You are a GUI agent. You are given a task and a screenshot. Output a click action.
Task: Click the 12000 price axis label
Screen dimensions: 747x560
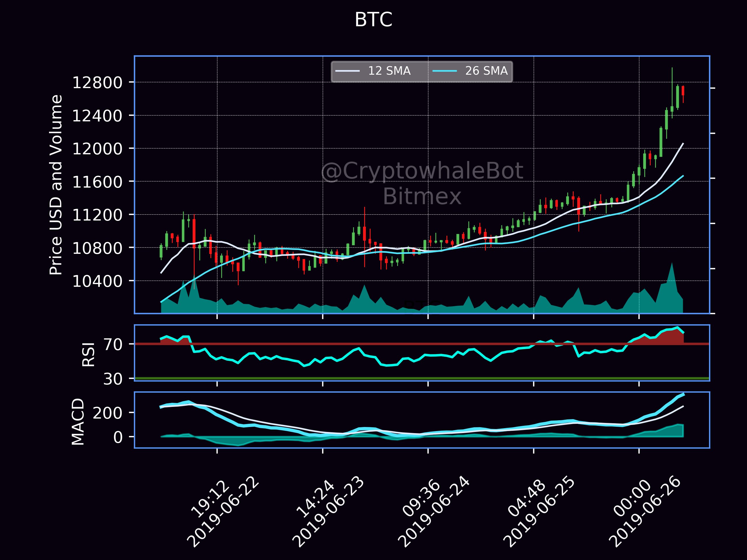coord(97,148)
